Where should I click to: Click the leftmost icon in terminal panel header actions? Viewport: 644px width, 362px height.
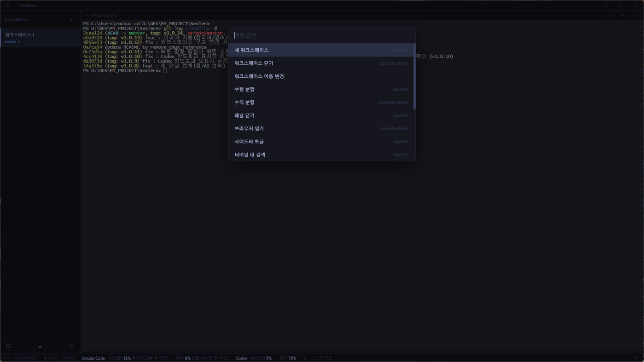[605, 16]
